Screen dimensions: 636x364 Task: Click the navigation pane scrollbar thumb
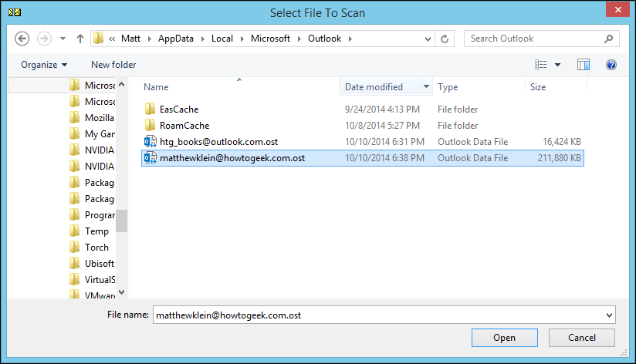point(121,221)
